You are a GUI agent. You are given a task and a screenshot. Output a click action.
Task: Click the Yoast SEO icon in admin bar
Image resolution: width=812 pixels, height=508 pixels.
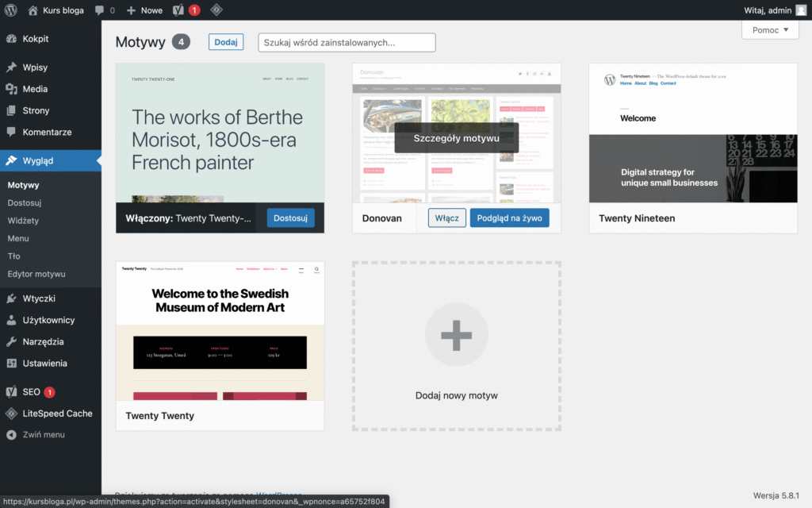click(178, 10)
